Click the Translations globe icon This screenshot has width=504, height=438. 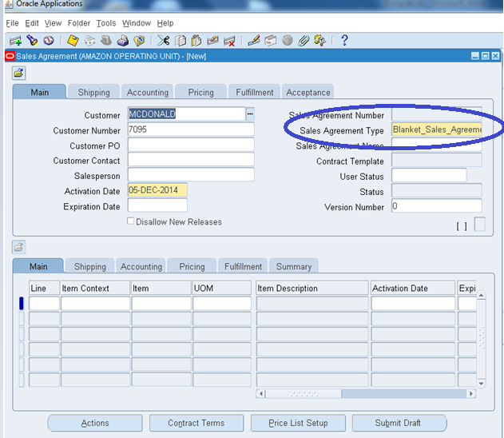[x=287, y=40]
